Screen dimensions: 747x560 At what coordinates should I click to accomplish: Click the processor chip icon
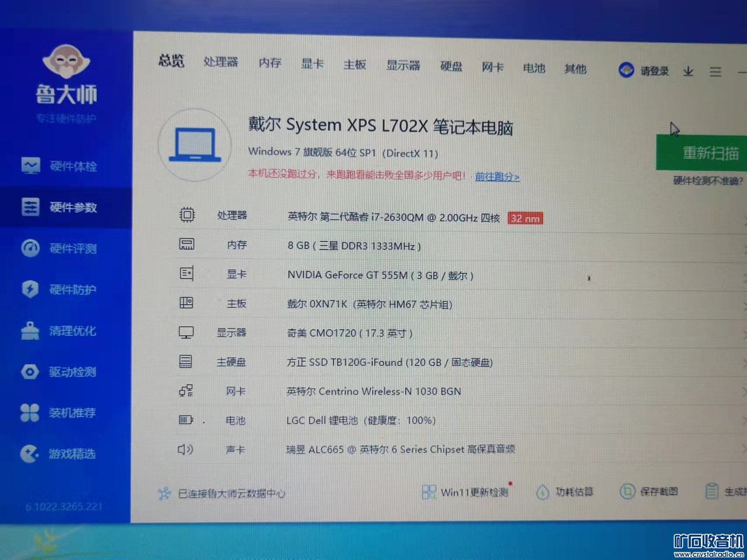[x=187, y=215]
